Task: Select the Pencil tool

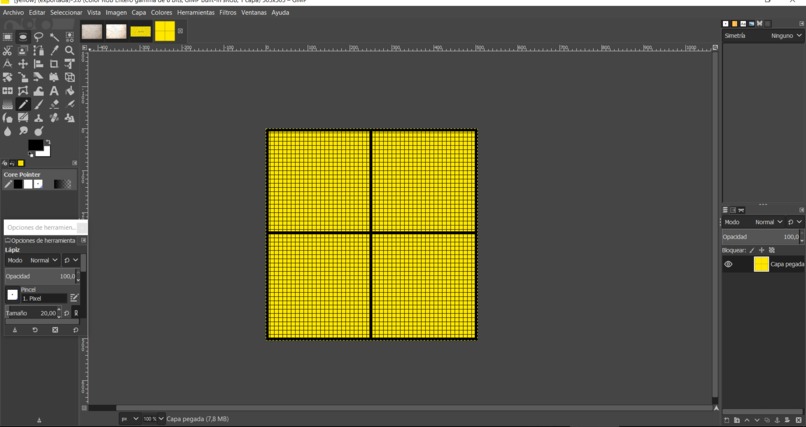Action: (x=23, y=104)
